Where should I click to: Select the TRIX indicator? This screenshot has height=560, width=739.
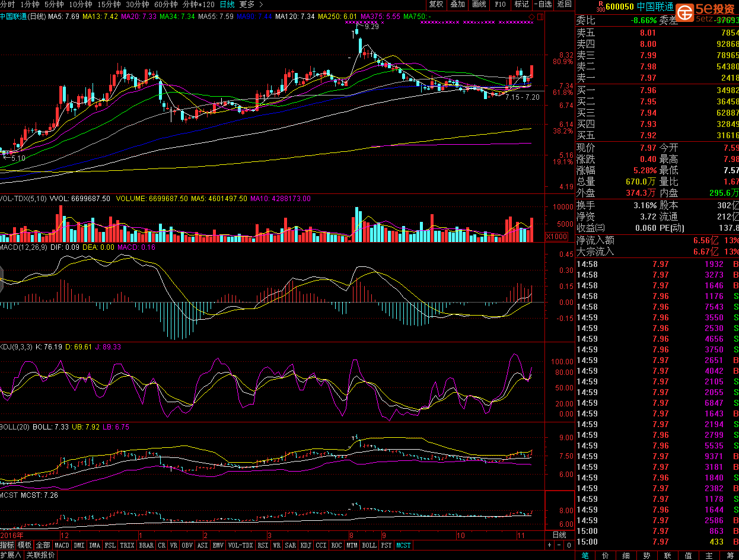(x=128, y=545)
